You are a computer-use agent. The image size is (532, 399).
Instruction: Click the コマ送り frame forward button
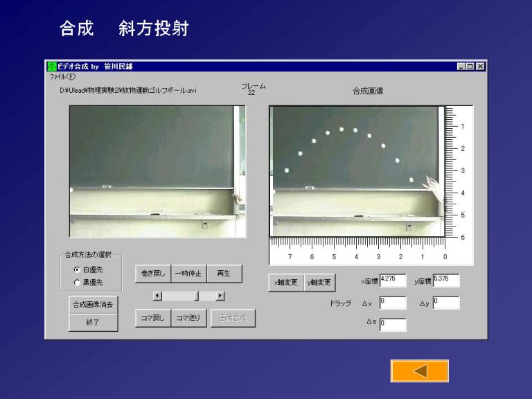click(188, 318)
